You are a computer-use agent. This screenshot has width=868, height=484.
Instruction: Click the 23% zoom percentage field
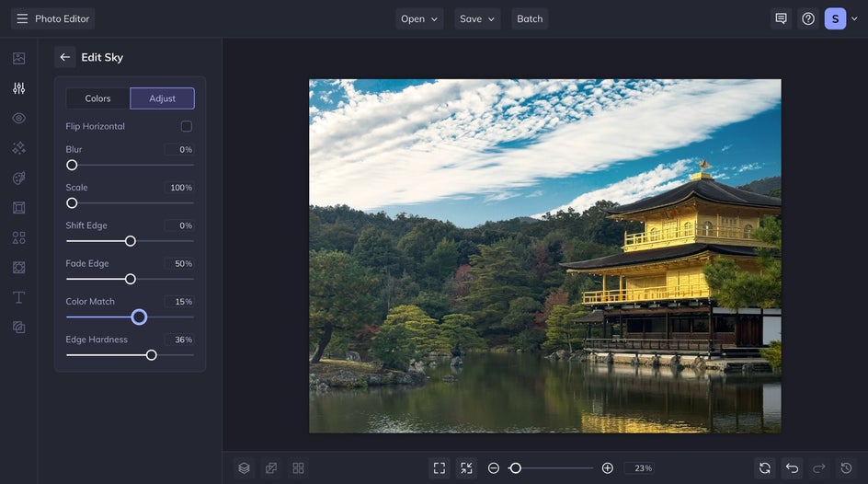tap(639, 468)
